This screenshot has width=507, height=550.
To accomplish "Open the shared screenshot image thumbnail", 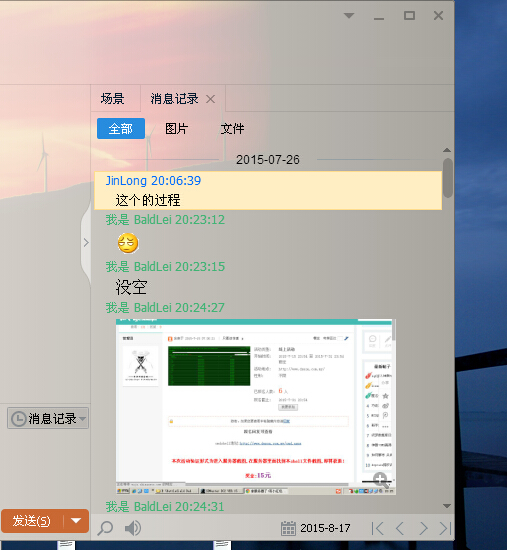I will (x=256, y=407).
